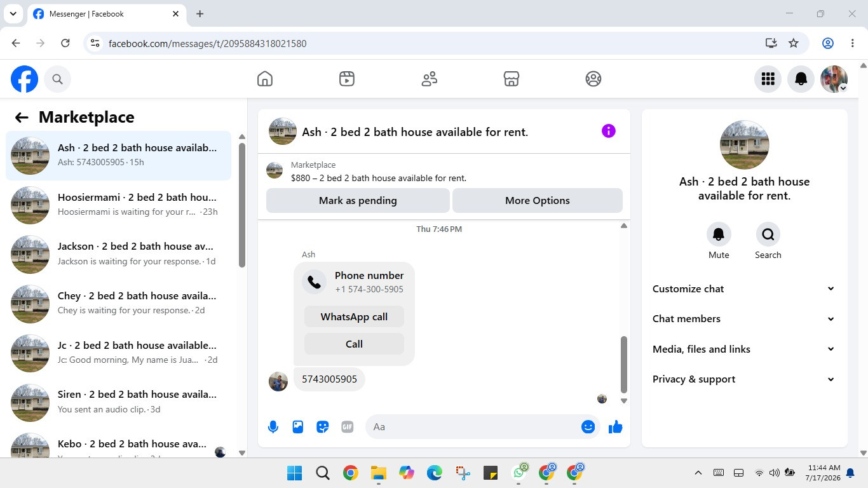The width and height of the screenshot is (868, 488).
Task: Click the message thread scrollbar
Action: click(624, 365)
